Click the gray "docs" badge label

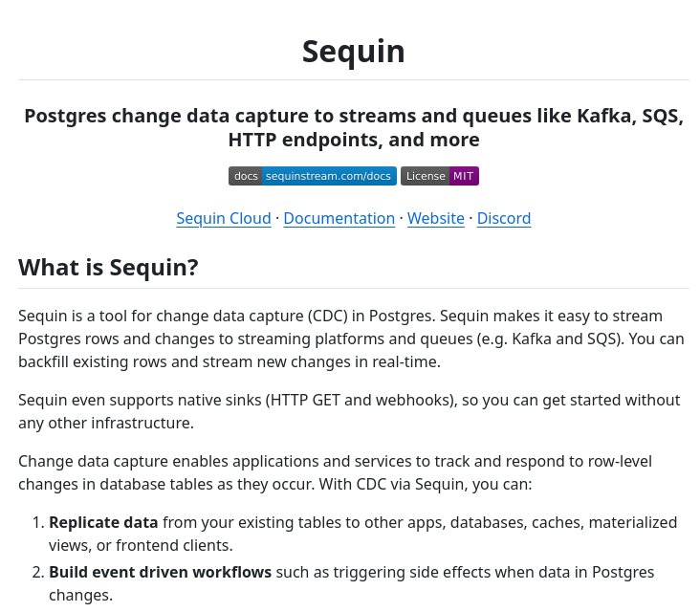tap(246, 176)
